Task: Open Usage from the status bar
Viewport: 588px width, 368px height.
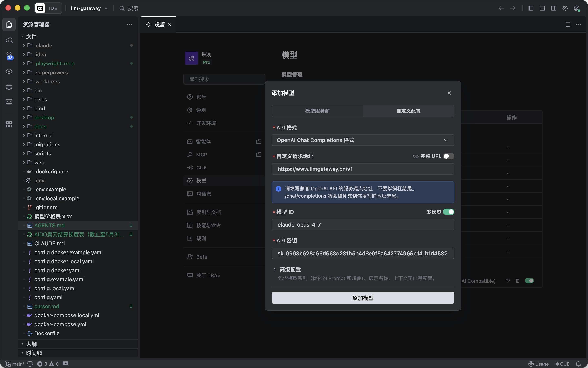Action: 538,364
